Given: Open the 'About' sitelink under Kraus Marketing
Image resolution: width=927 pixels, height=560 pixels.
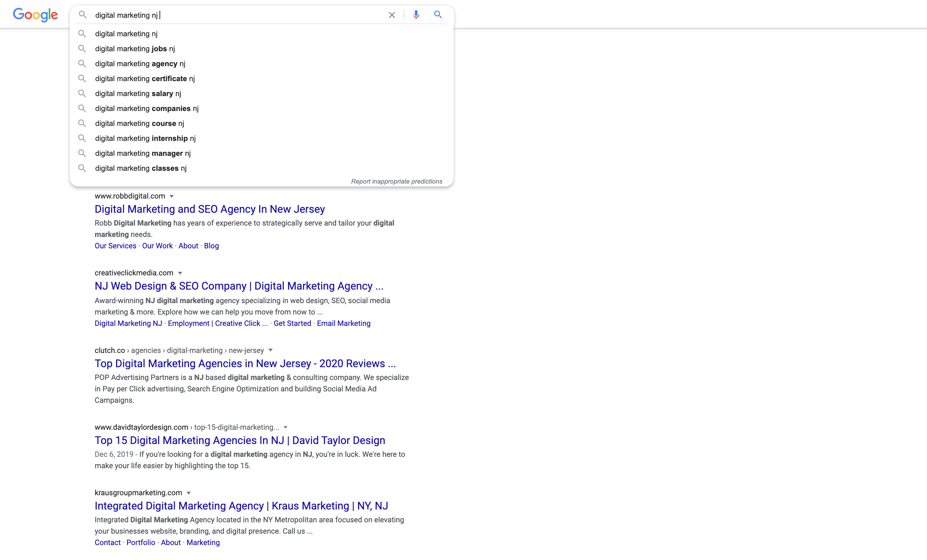Looking at the screenshot, I should tap(171, 542).
